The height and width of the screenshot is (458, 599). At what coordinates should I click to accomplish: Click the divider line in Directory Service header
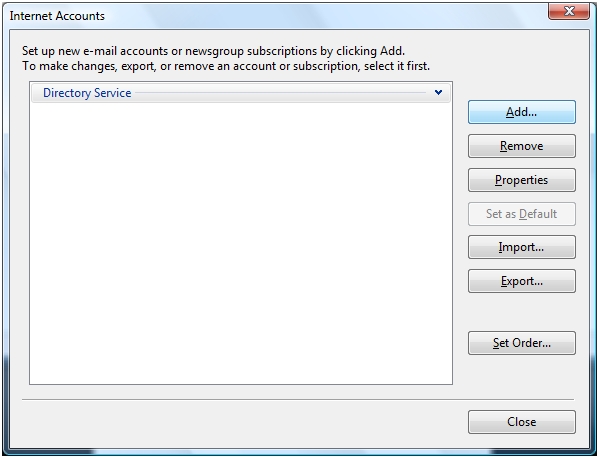coord(280,92)
